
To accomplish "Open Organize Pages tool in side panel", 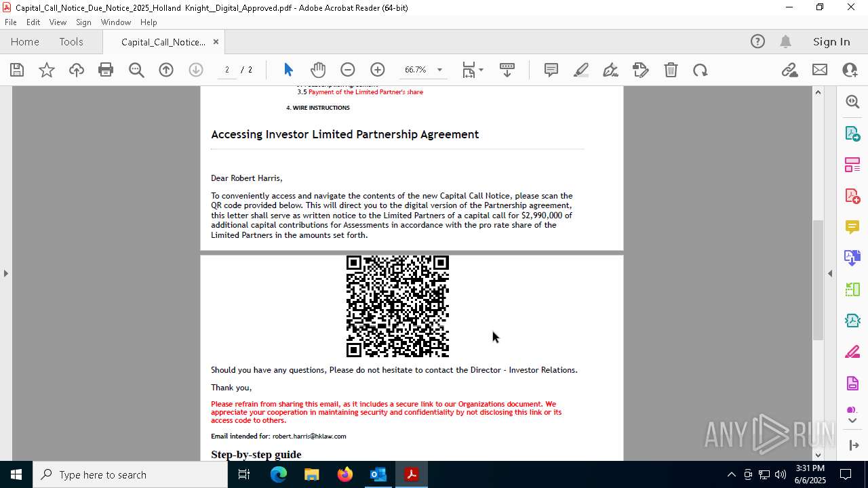I will coord(852,165).
